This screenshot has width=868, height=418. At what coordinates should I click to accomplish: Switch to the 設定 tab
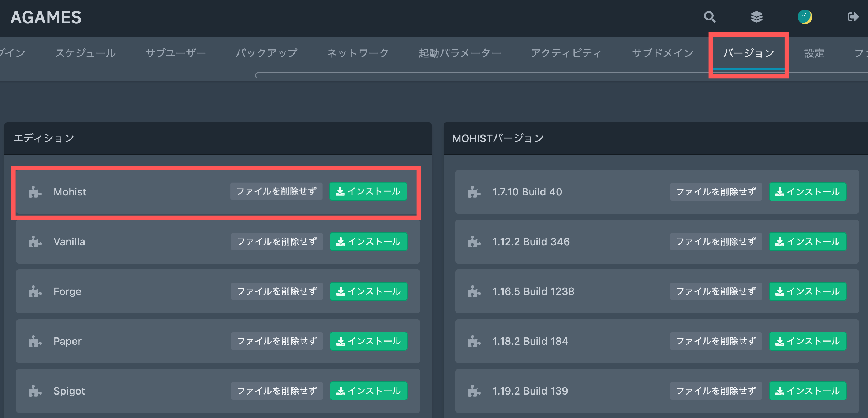(x=814, y=53)
